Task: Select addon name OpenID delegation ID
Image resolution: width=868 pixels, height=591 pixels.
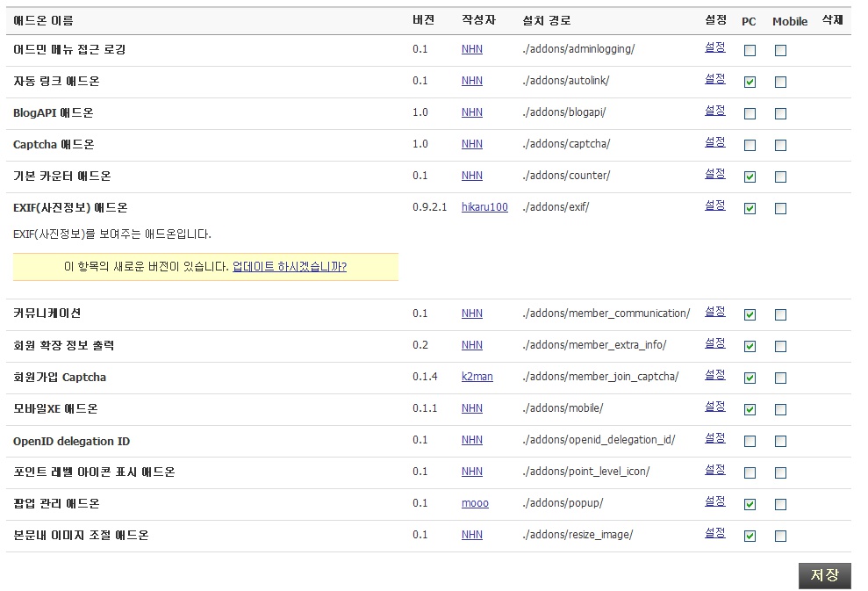Action: [71, 442]
